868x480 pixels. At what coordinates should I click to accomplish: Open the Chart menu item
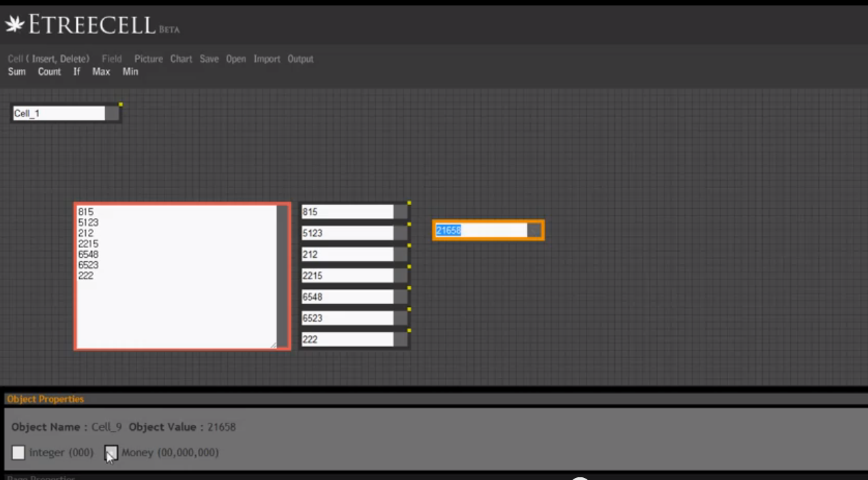(x=181, y=59)
